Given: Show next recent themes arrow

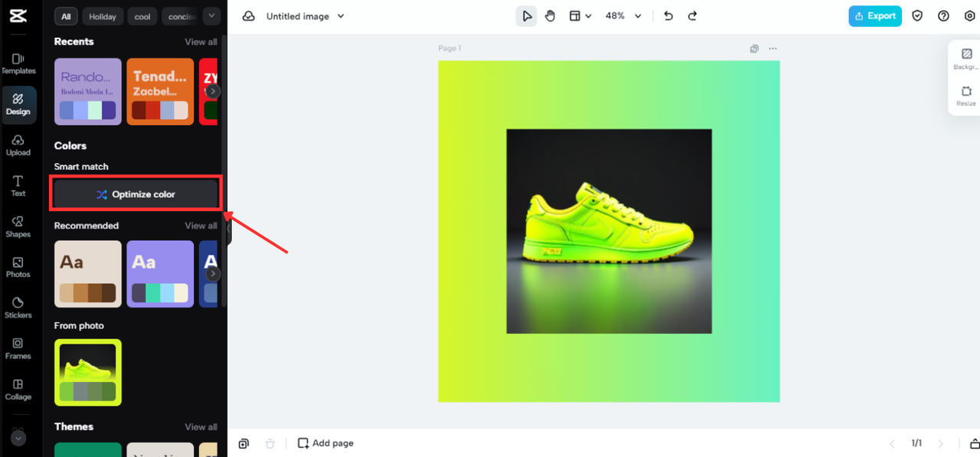Looking at the screenshot, I should click(x=214, y=91).
